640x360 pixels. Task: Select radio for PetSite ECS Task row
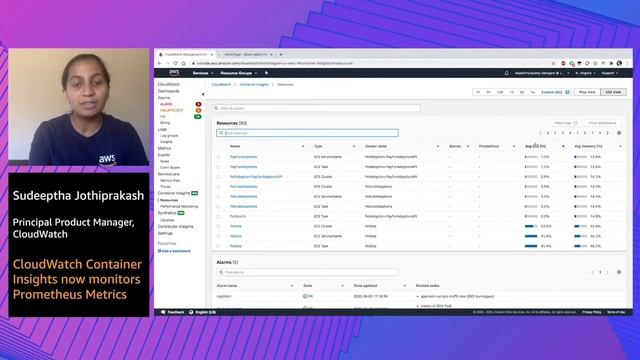pyautogui.click(x=218, y=246)
